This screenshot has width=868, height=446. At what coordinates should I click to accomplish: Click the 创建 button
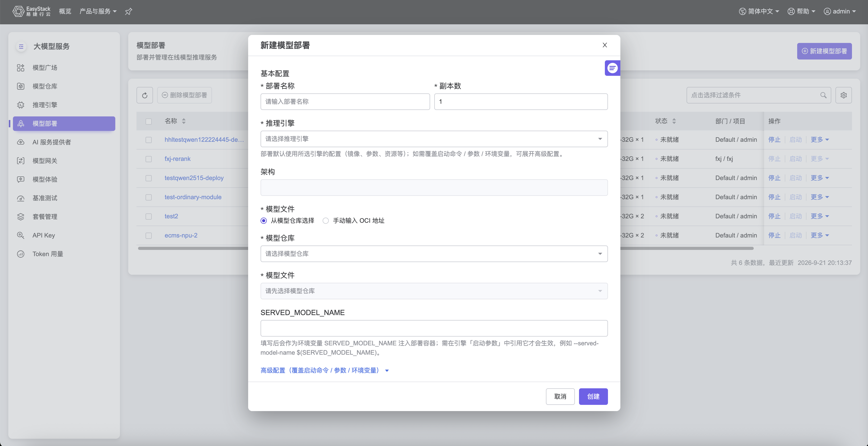click(593, 397)
